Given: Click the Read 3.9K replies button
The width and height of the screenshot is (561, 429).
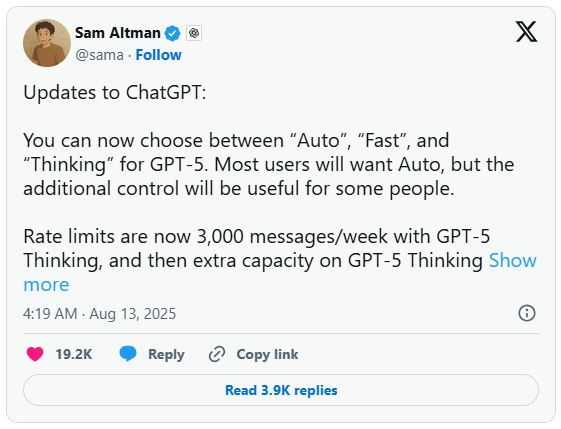Looking at the screenshot, I should coord(281,390).
